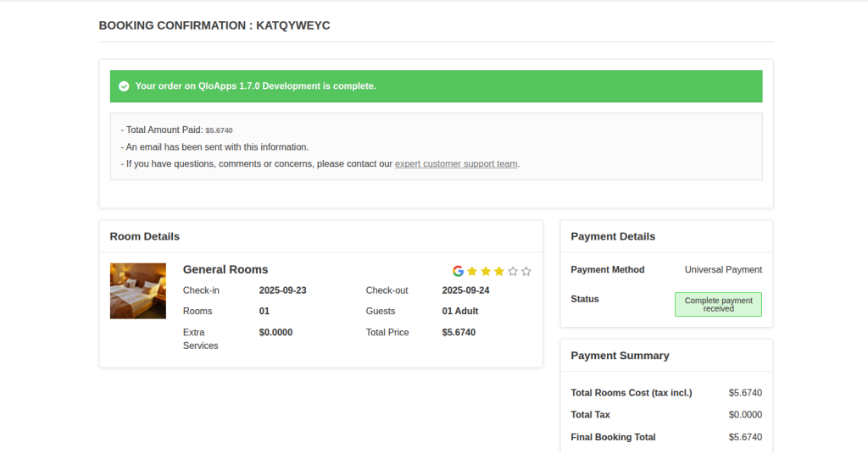The height and width of the screenshot is (453, 868).
Task: Click the Payment Summary panel header
Action: (x=620, y=356)
